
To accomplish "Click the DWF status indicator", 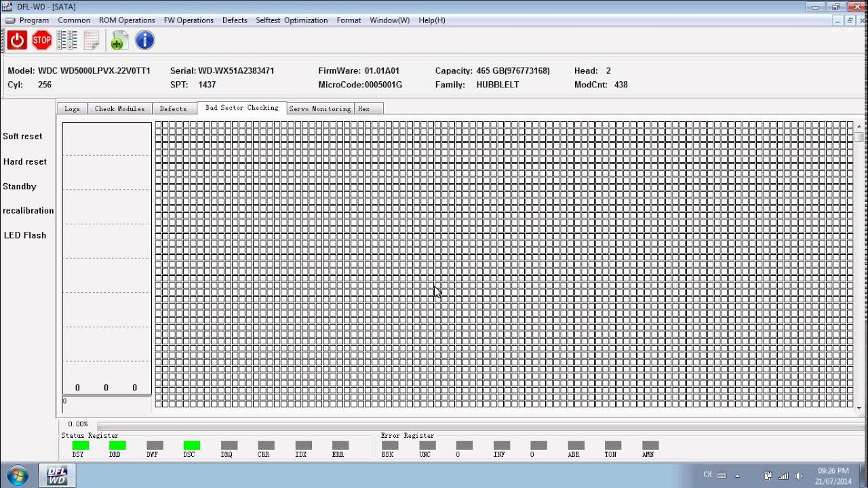I will tap(155, 445).
